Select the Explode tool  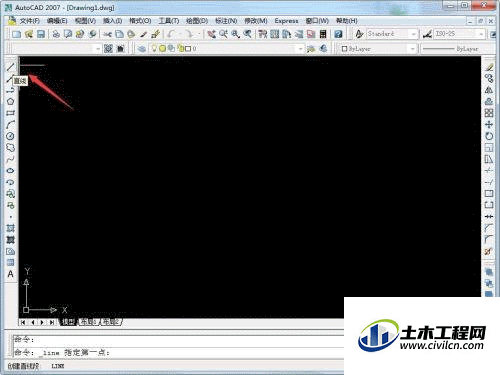point(489,251)
